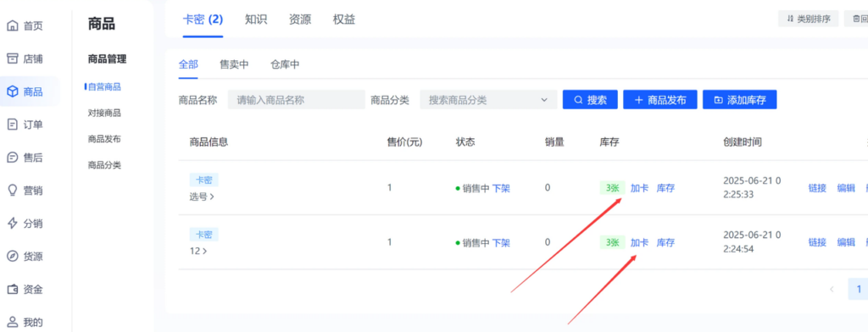Click the 状态 column header

coord(465,142)
